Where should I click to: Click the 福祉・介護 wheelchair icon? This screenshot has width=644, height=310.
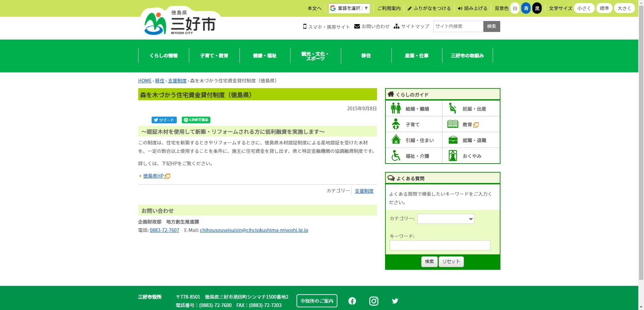tap(396, 156)
